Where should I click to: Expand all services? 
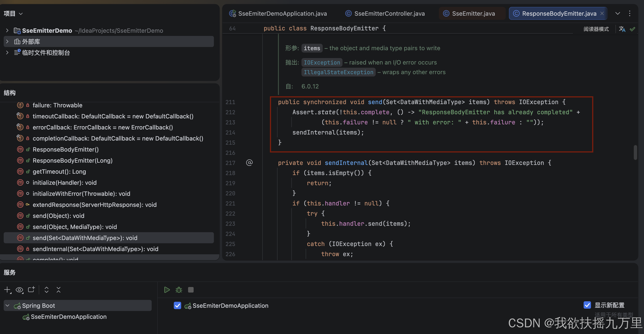coord(47,290)
